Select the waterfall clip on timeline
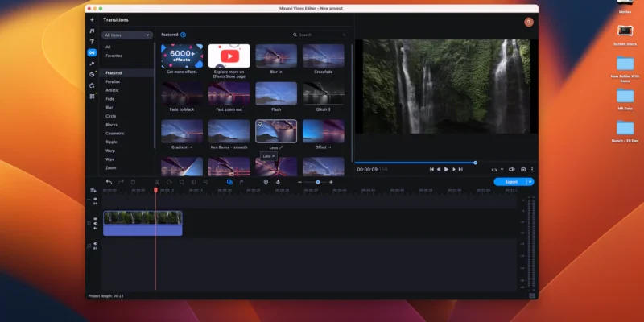The width and height of the screenshot is (644, 322). (x=142, y=224)
